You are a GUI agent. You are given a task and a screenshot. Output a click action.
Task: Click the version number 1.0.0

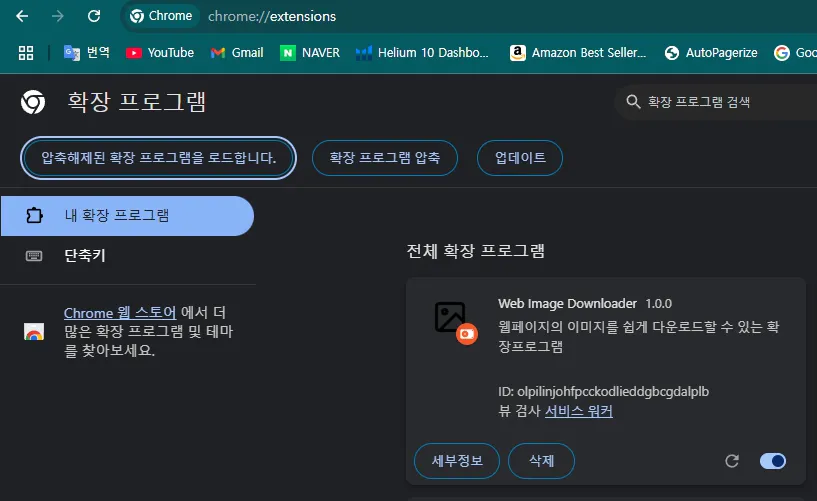pos(659,304)
